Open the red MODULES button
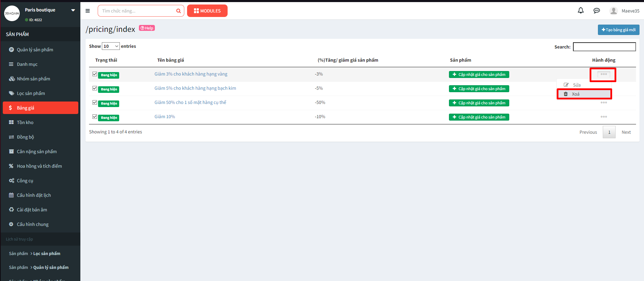 207,11
